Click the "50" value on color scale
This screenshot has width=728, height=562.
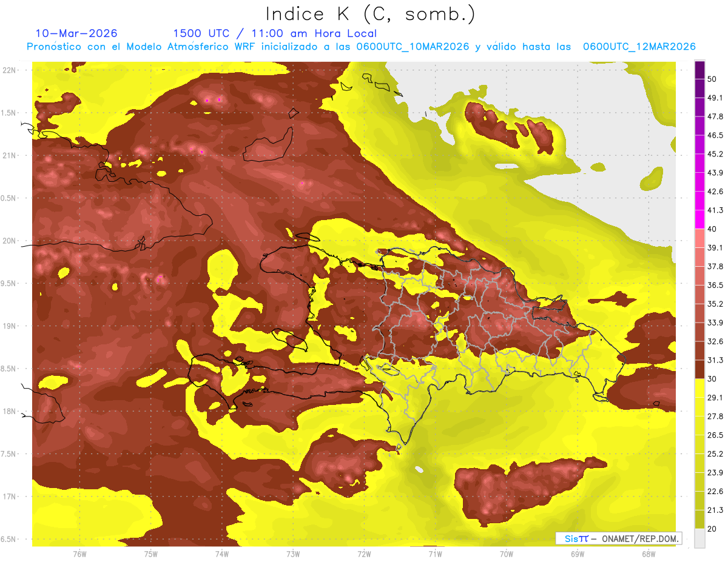click(713, 79)
